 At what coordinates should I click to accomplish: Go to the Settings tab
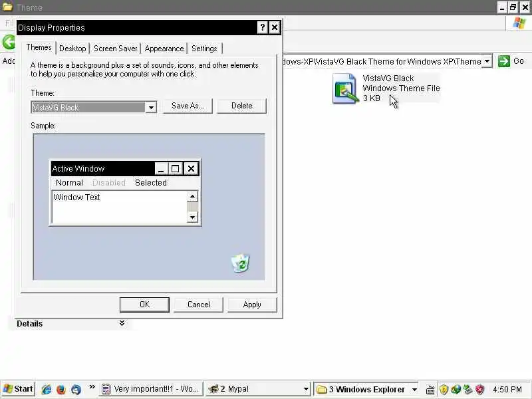coord(204,49)
